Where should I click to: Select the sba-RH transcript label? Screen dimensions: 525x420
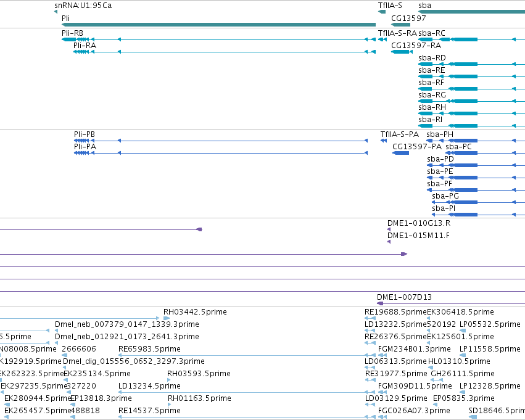pyautogui.click(x=432, y=107)
